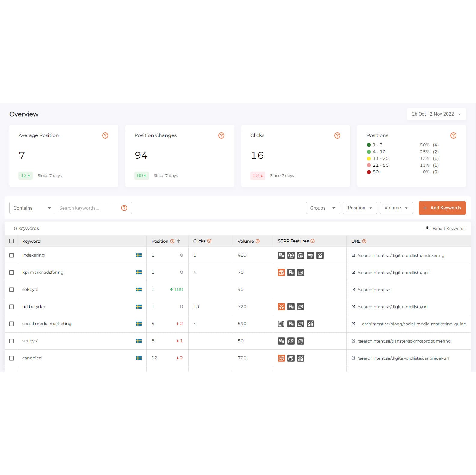Click the Volume column header
The height and width of the screenshot is (475, 476).
[x=246, y=241]
